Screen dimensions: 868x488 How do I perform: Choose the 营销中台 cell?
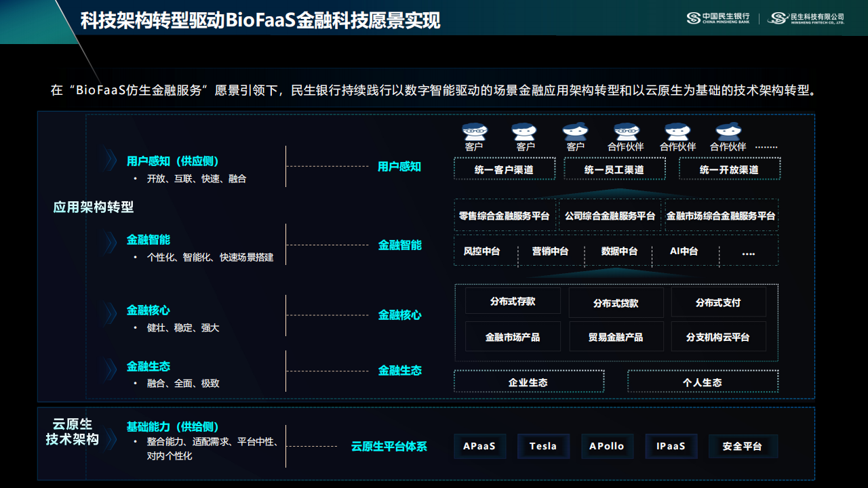(551, 251)
